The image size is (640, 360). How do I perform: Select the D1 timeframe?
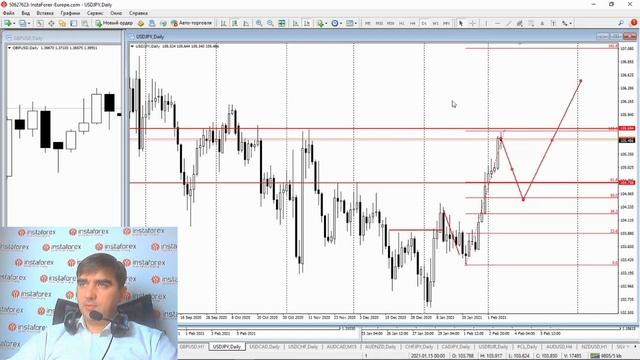[x=424, y=23]
